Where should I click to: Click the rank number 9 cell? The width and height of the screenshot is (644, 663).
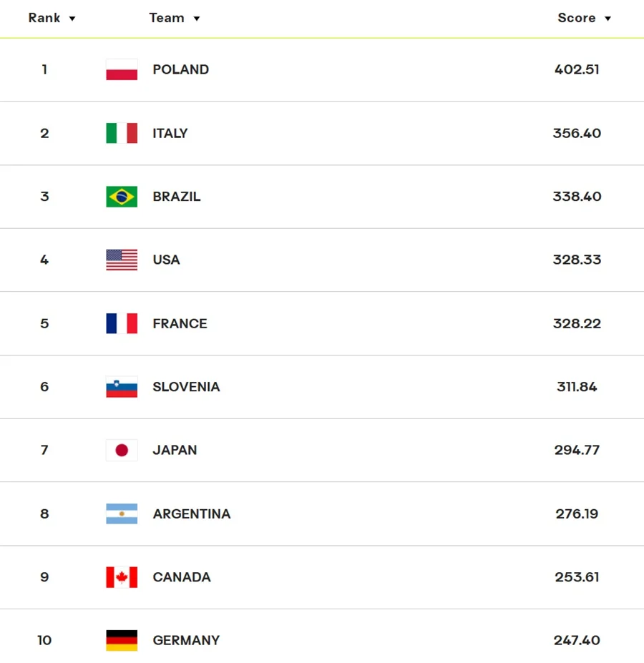[44, 577]
